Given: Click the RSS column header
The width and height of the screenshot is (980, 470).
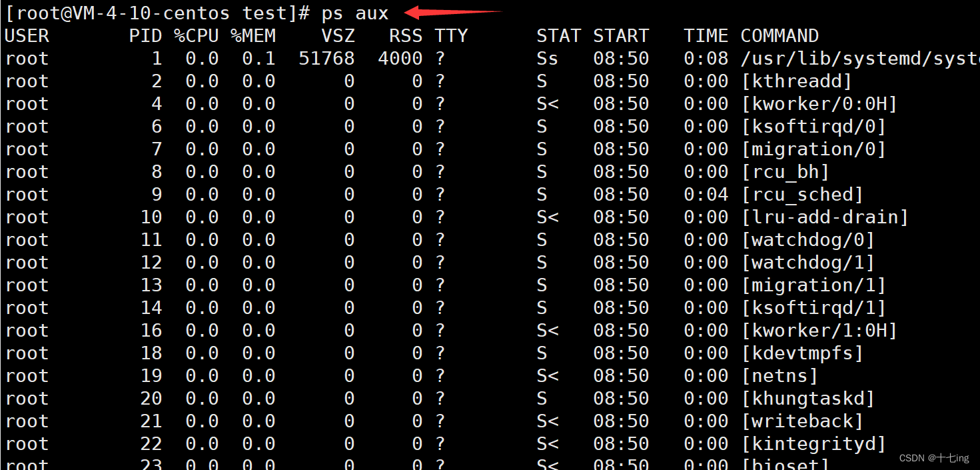Looking at the screenshot, I should [406, 36].
